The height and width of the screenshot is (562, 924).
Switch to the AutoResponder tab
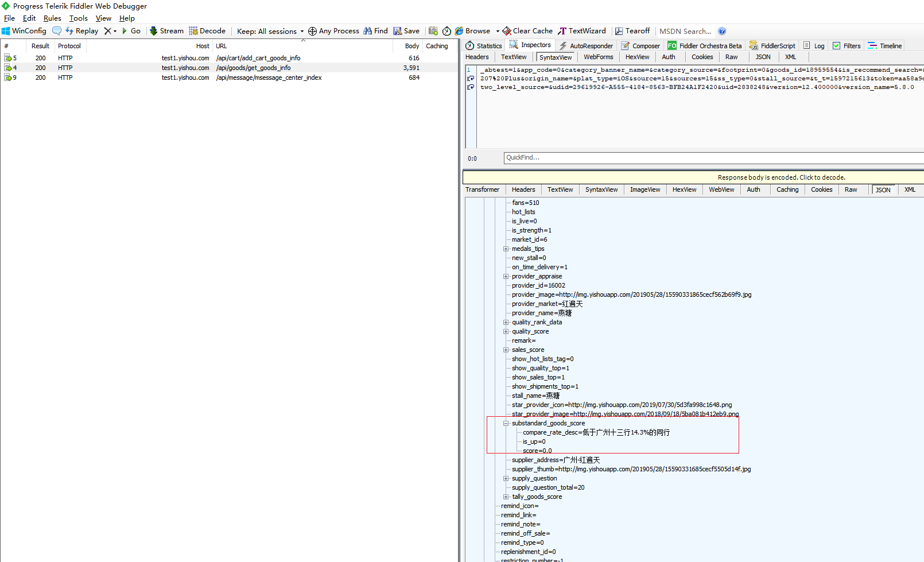[x=586, y=46]
